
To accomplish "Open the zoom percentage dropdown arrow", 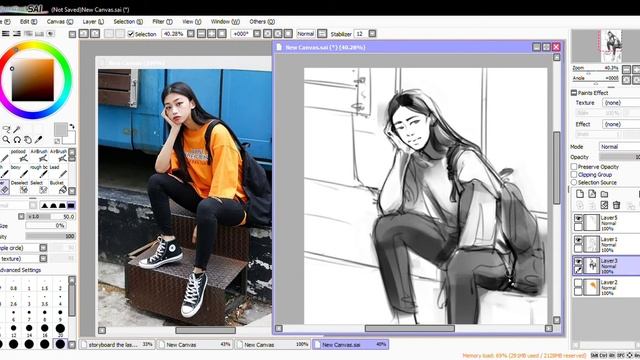I will pos(191,33).
